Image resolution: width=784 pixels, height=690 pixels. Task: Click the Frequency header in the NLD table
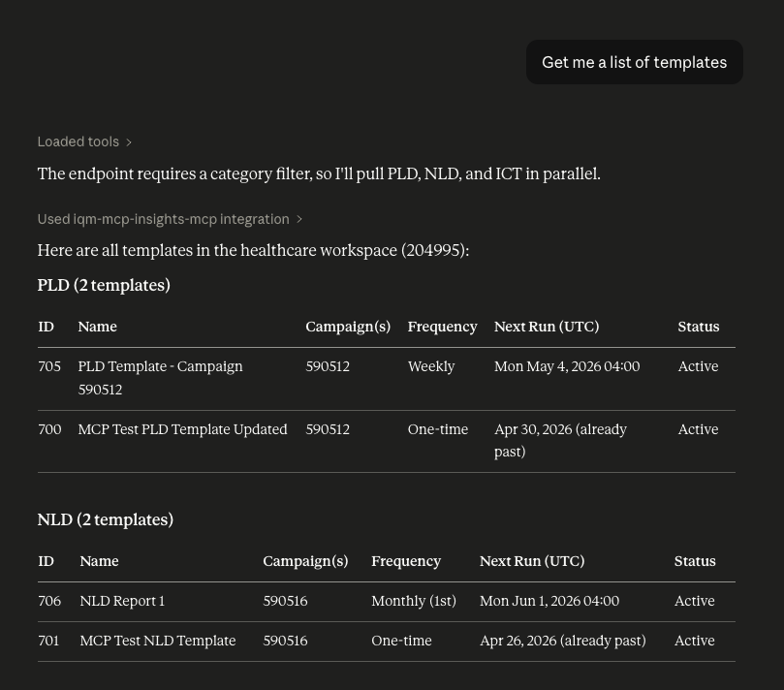point(406,561)
